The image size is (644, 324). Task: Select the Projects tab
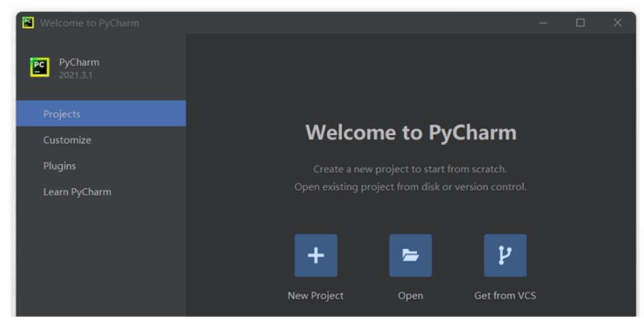(101, 113)
